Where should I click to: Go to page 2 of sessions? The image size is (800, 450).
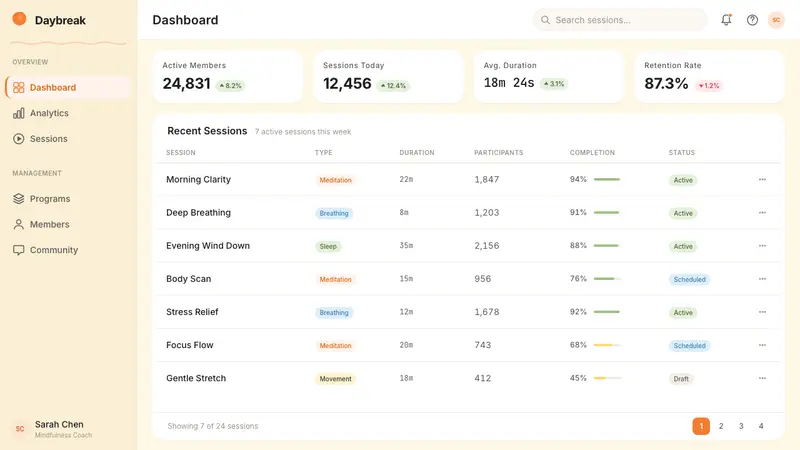coord(721,426)
